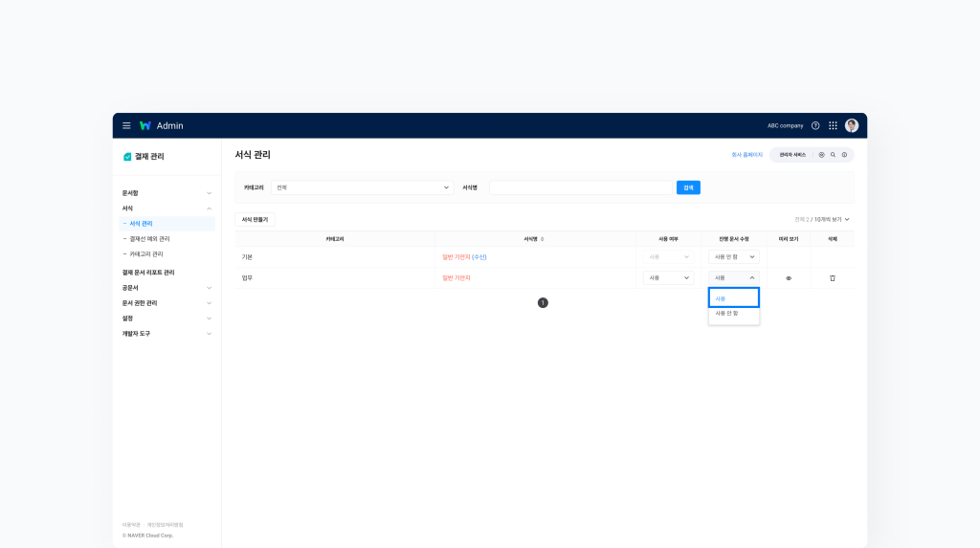Open the apps grid launcher icon

(x=833, y=125)
